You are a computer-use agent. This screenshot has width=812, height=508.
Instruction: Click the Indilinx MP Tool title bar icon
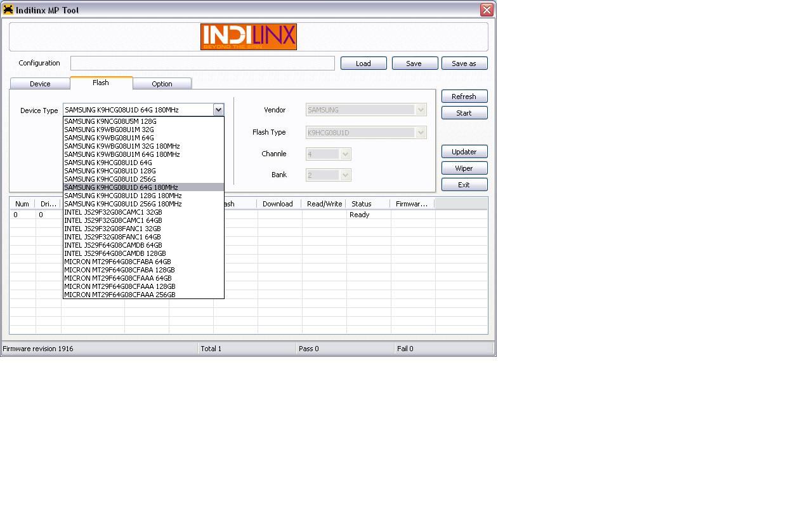point(8,10)
